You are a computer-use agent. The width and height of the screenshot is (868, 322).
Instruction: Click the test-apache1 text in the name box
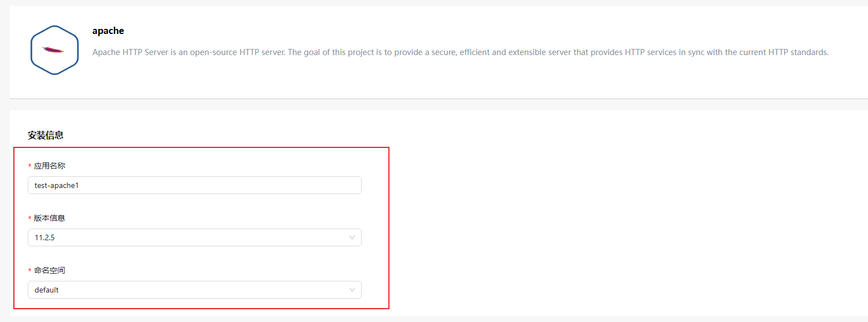[57, 185]
